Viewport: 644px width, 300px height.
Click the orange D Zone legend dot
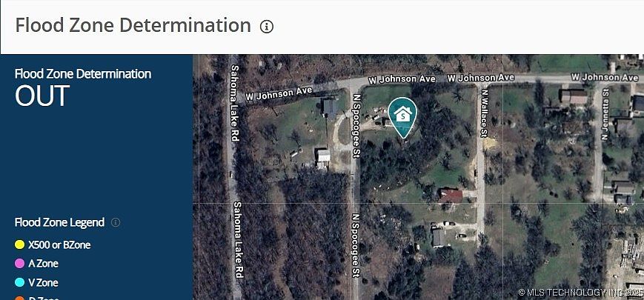pos(19,299)
